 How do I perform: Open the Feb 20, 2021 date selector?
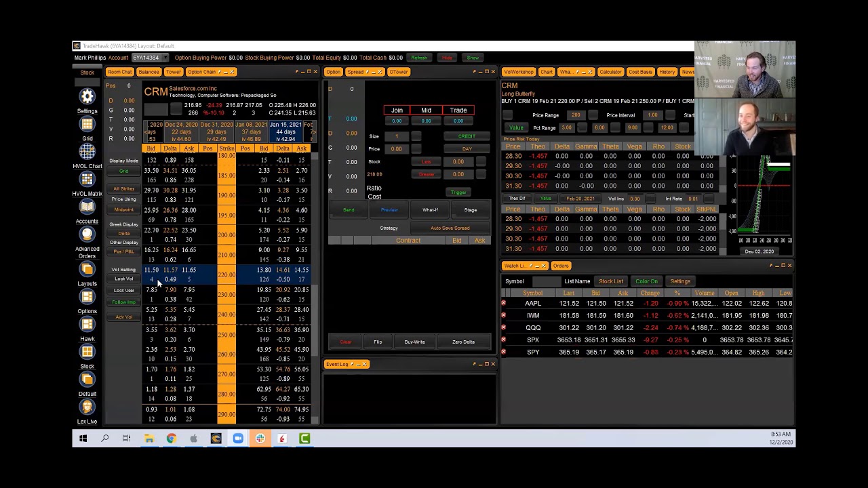(580, 199)
